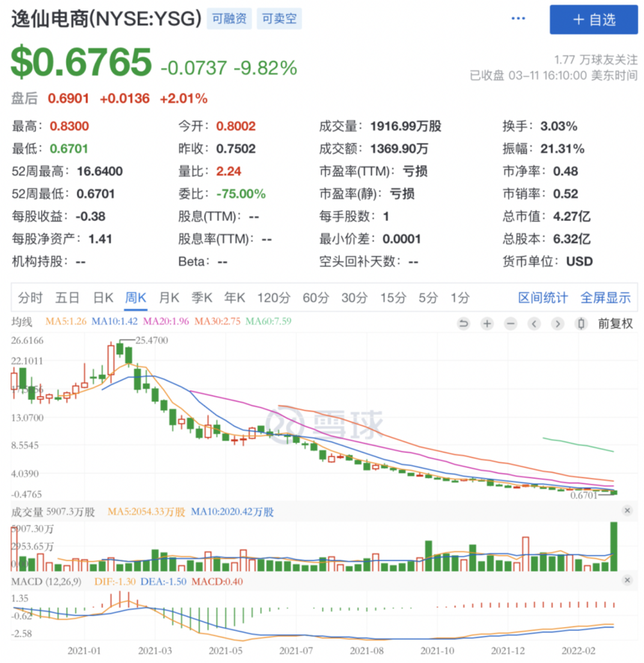Open the 月K chart tab

tap(169, 297)
